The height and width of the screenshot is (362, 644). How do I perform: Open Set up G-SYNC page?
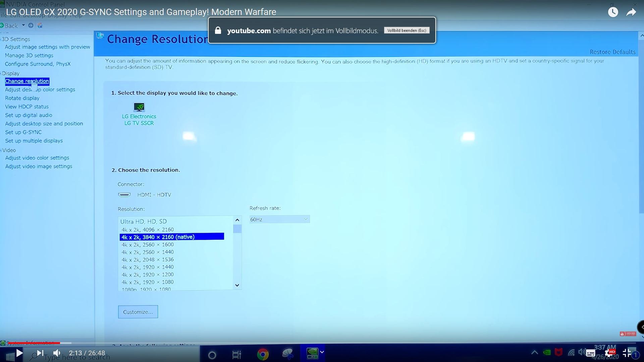(23, 132)
